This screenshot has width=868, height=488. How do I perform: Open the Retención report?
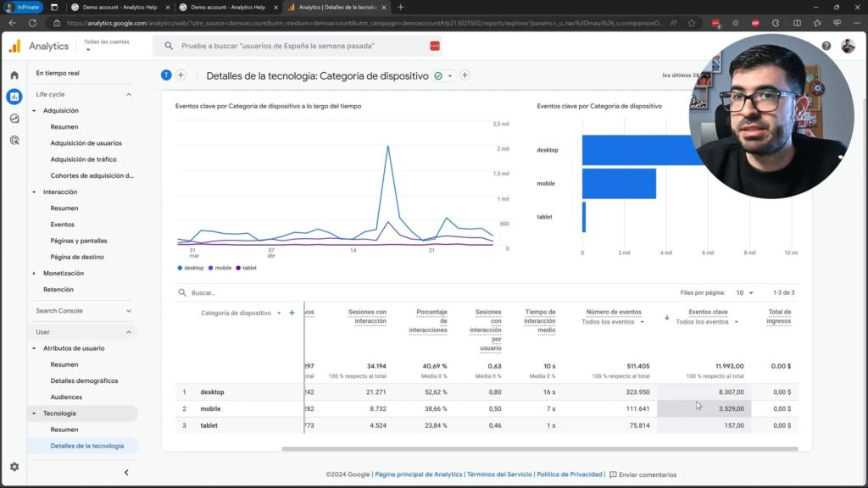58,290
